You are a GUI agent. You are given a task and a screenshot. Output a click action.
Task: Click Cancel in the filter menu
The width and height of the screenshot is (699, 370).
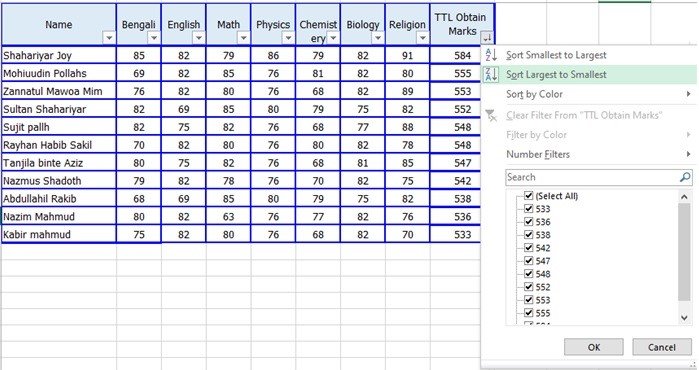662,347
